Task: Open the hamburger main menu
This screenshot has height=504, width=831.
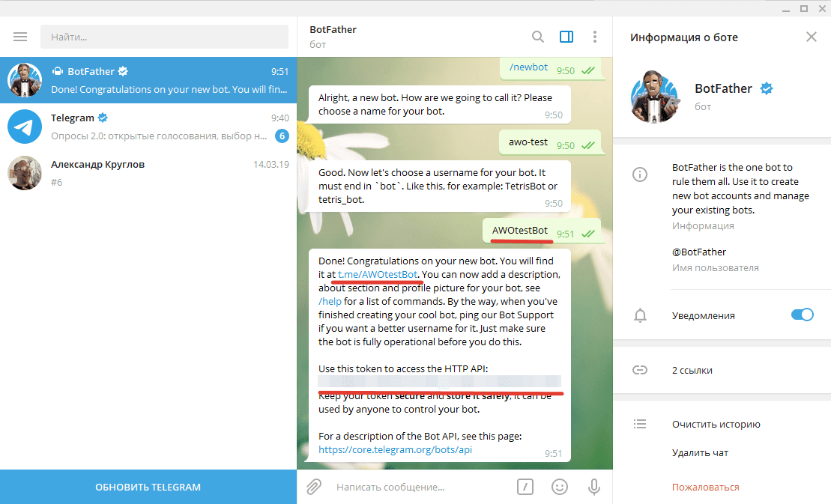Action: [20, 37]
